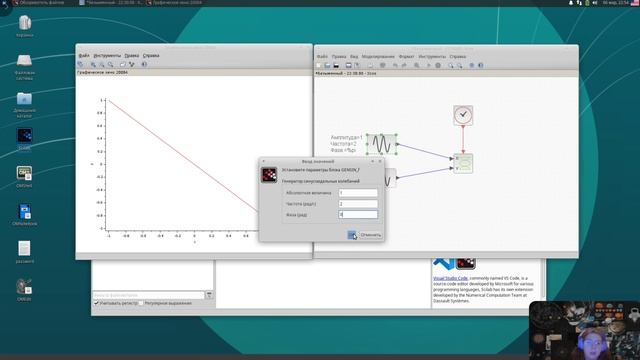Toggle datatip mode icon in graphic window toolbar
640x360 pixels.
point(131,64)
